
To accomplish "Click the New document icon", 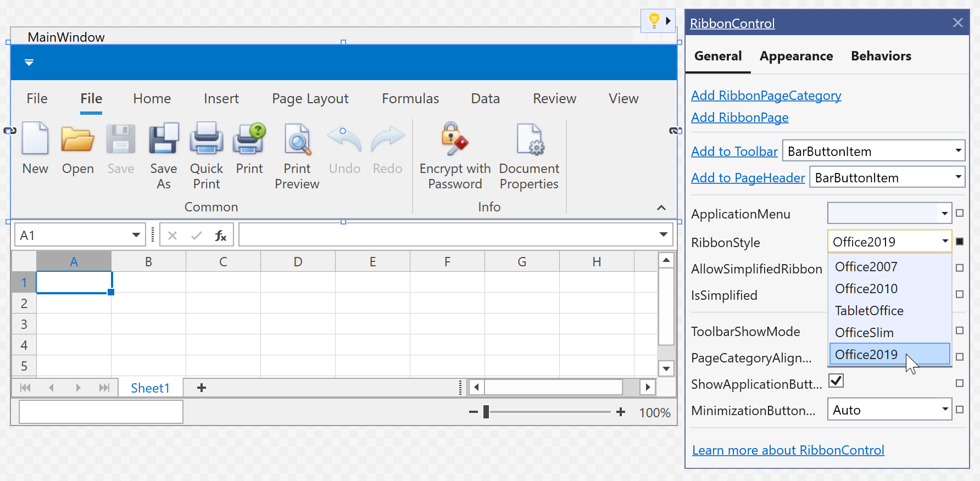I will [x=35, y=139].
